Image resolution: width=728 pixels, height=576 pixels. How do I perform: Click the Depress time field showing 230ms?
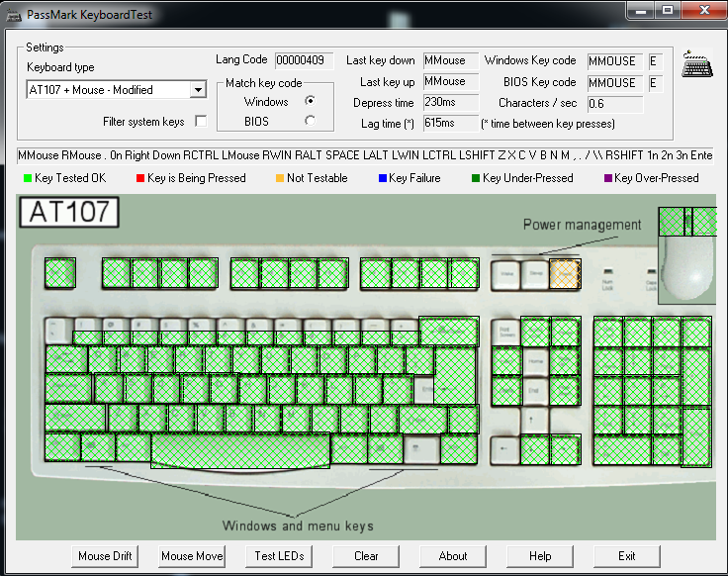pos(451,102)
